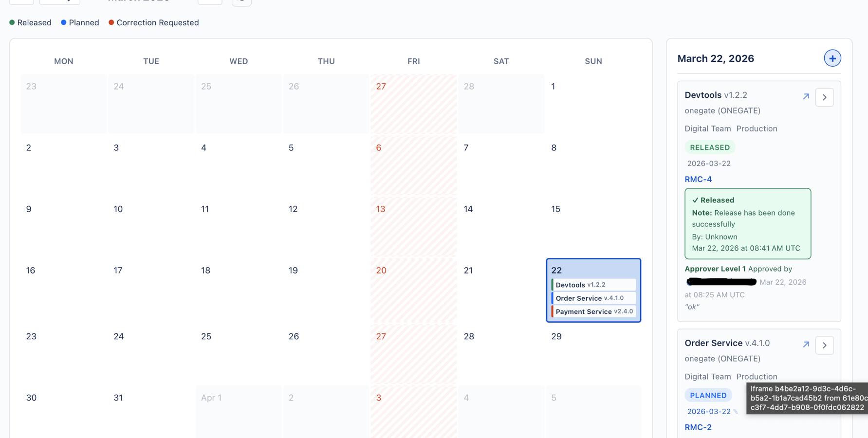The image size is (868, 438).
Task: Open the RMC-2 ticket link
Action: point(698,427)
